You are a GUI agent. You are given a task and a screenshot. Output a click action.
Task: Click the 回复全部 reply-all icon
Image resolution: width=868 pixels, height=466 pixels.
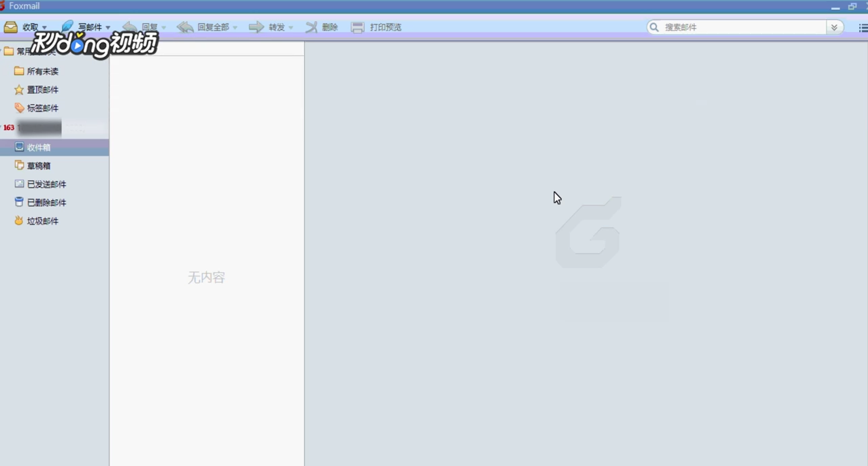pos(185,27)
